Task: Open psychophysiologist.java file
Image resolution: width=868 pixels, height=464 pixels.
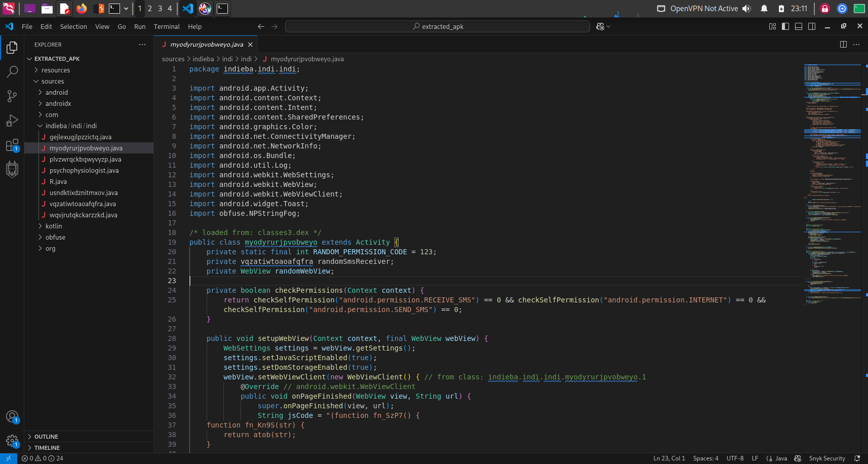Action: click(x=89, y=170)
